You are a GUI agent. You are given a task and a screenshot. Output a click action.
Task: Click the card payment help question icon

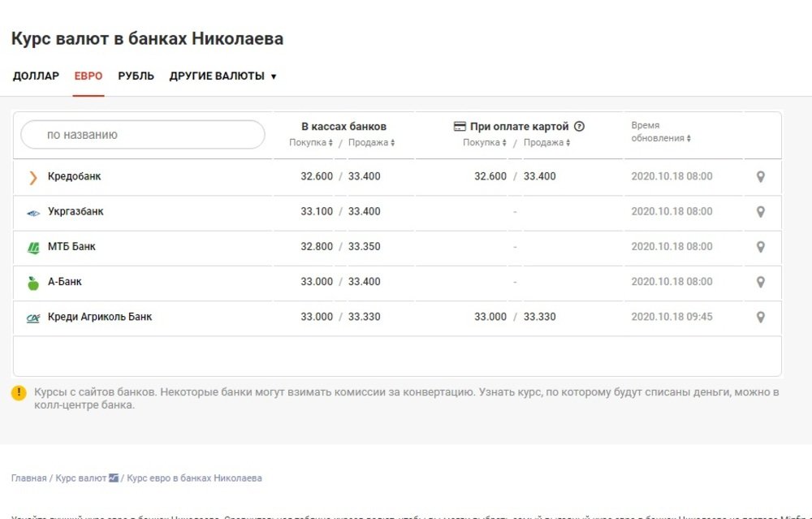tap(580, 127)
